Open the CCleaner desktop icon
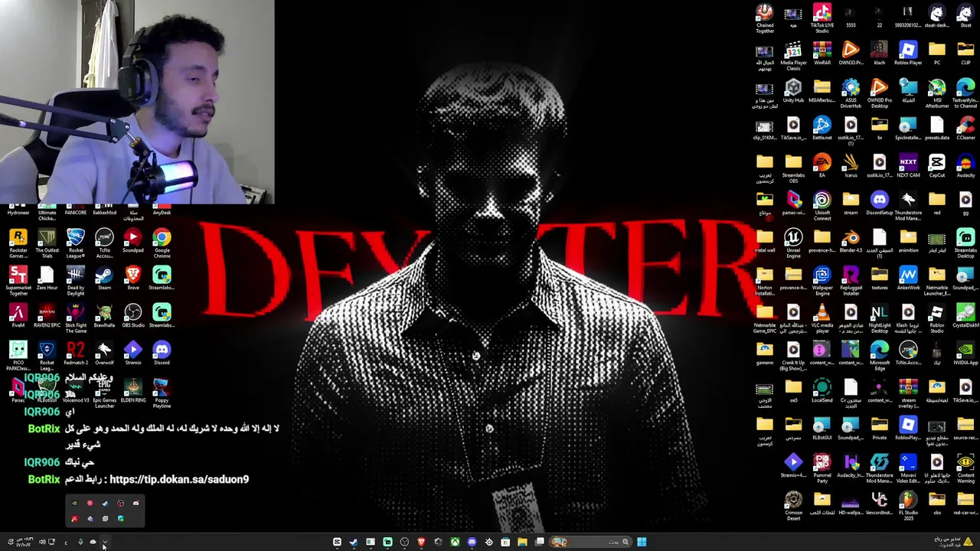This screenshot has height=551, width=980. [965, 129]
